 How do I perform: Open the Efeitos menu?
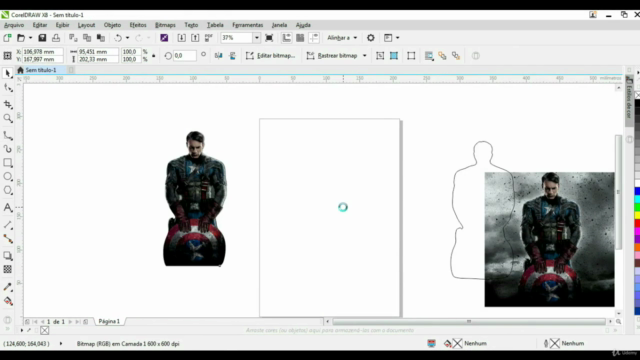(x=138, y=25)
